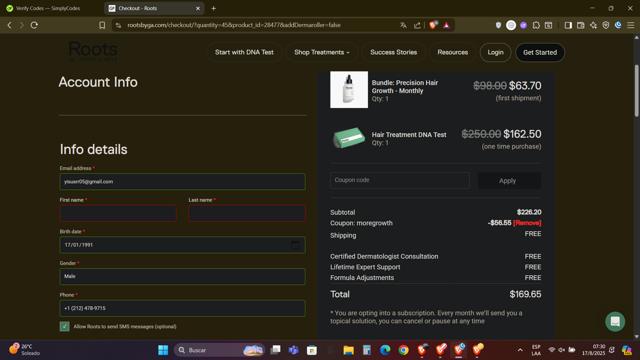Click the Roots logo

tap(93, 52)
